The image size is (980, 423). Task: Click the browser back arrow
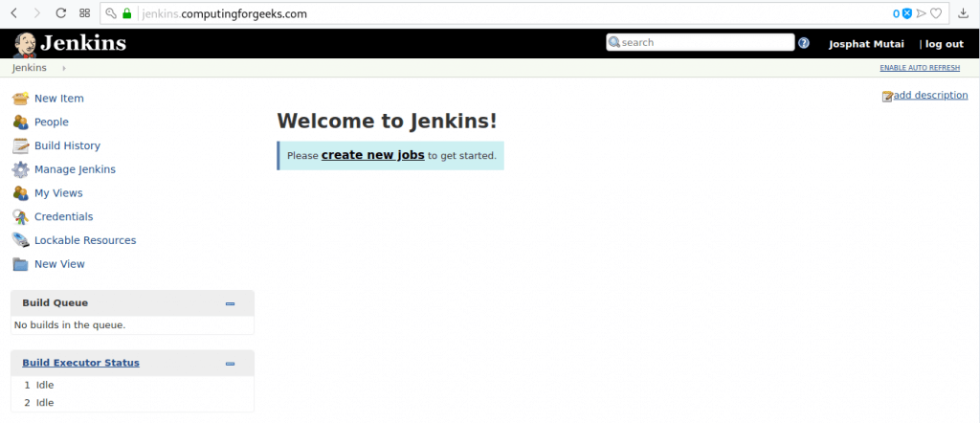[x=14, y=13]
